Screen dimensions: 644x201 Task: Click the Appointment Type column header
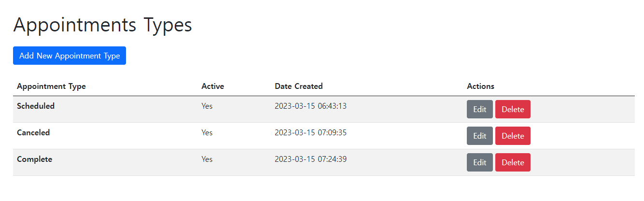click(x=51, y=86)
